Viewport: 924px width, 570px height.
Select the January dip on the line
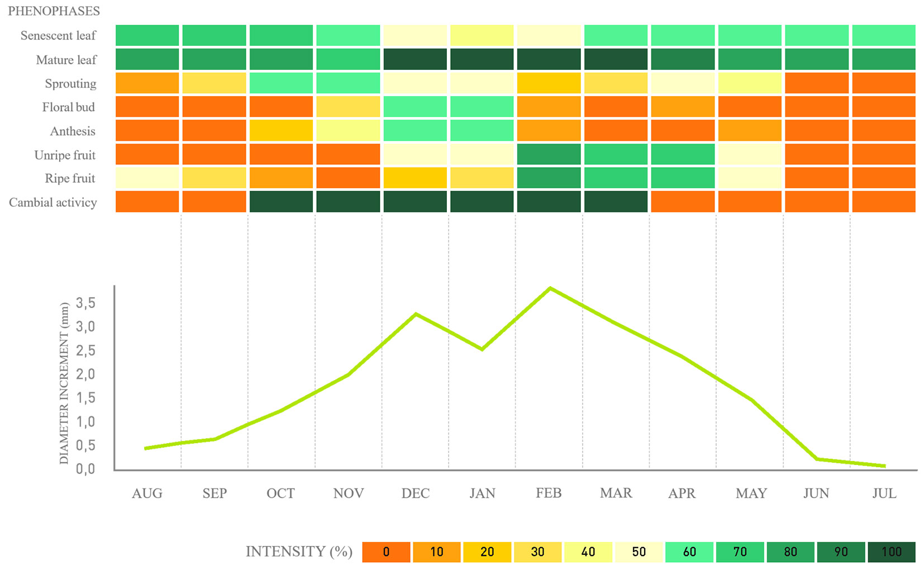point(482,349)
